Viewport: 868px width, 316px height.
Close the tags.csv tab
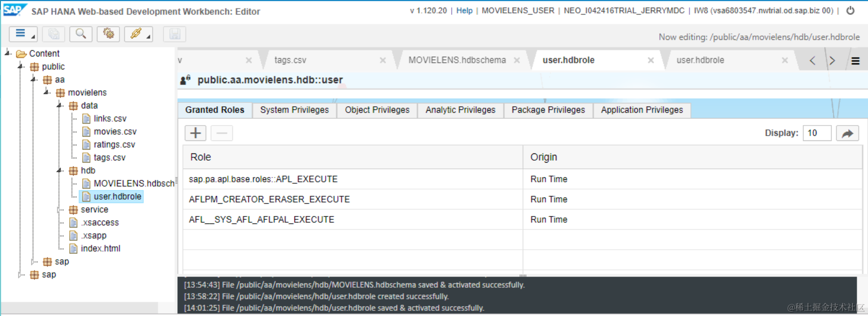click(383, 60)
